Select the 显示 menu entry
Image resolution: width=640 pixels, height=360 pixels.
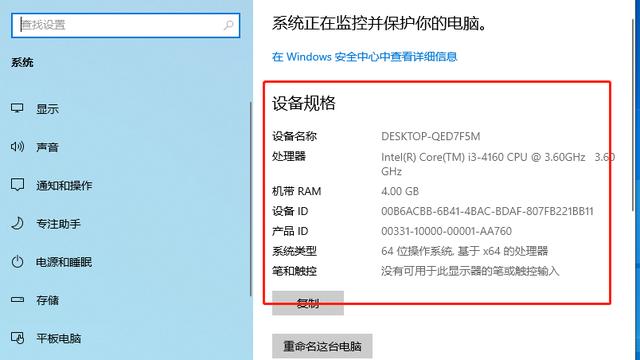[47, 109]
